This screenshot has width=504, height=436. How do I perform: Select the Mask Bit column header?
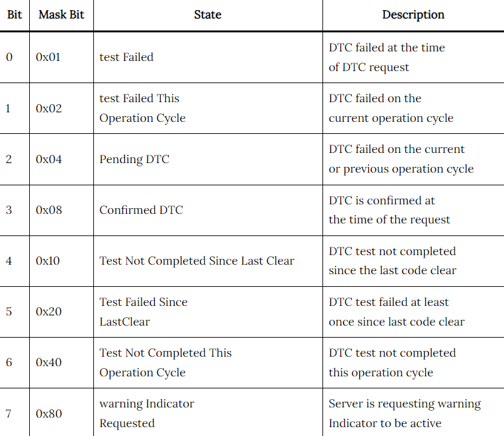click(x=62, y=15)
